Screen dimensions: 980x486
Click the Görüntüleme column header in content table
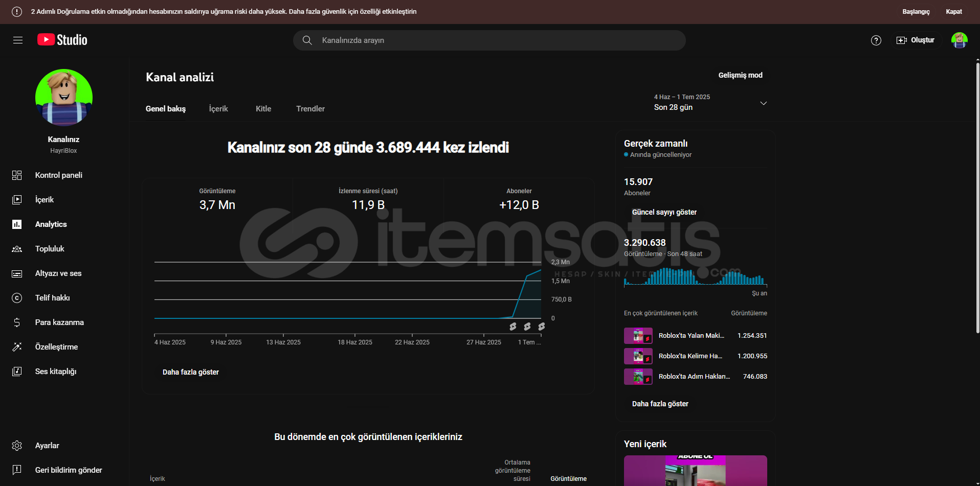(x=569, y=479)
